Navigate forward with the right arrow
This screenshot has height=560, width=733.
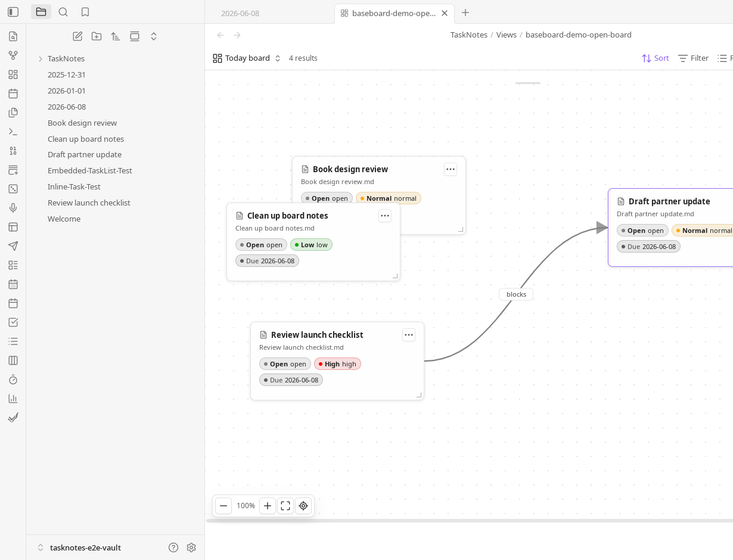(237, 35)
